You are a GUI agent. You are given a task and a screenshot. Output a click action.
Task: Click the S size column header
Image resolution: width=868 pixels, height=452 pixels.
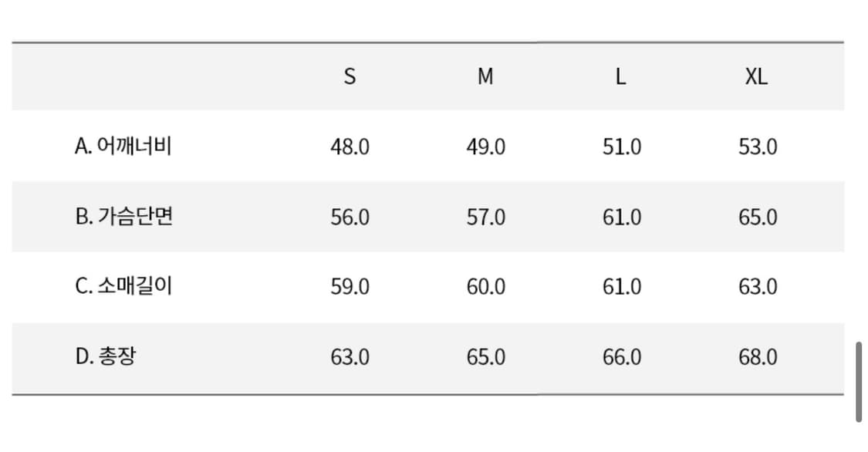point(350,76)
